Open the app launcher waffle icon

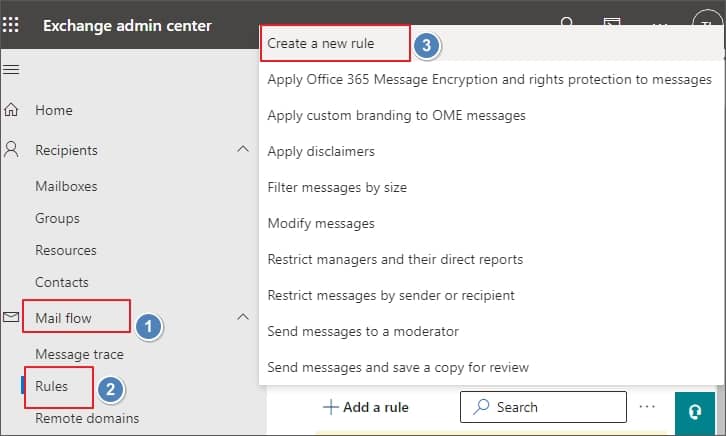tap(11, 25)
